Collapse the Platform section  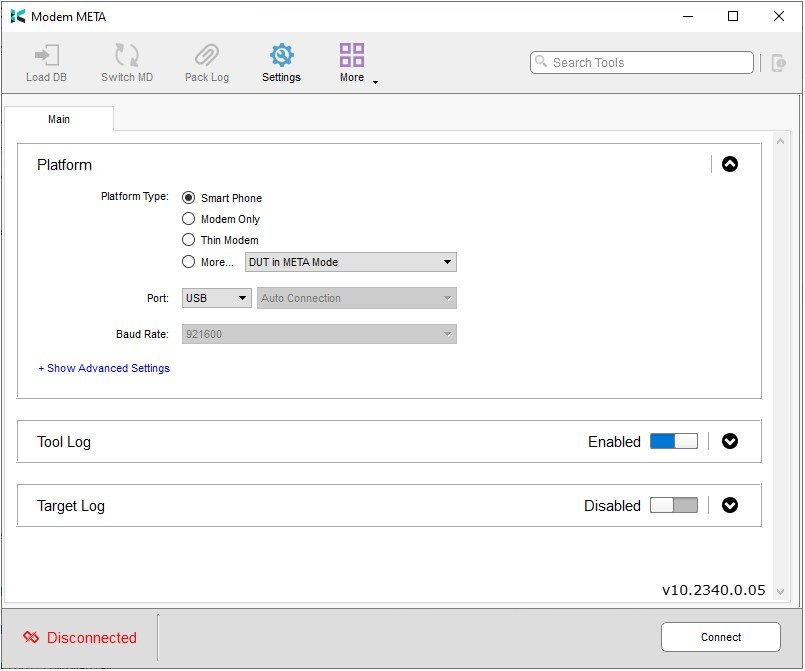coord(730,164)
